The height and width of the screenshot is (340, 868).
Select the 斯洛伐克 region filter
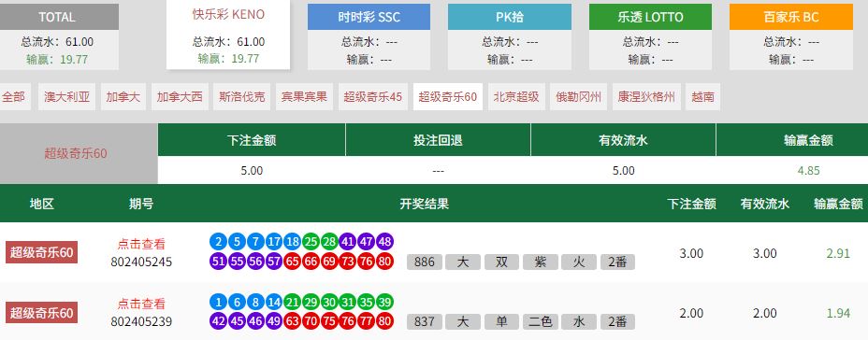(242, 97)
